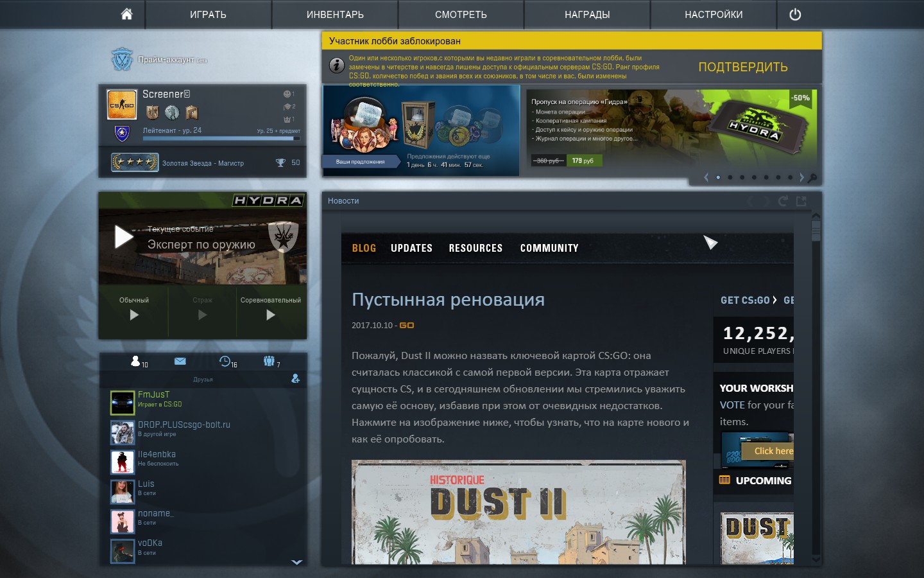Buy Hydra pass for 179 руб
Image resolution: width=924 pixels, height=578 pixels.
coord(583,161)
